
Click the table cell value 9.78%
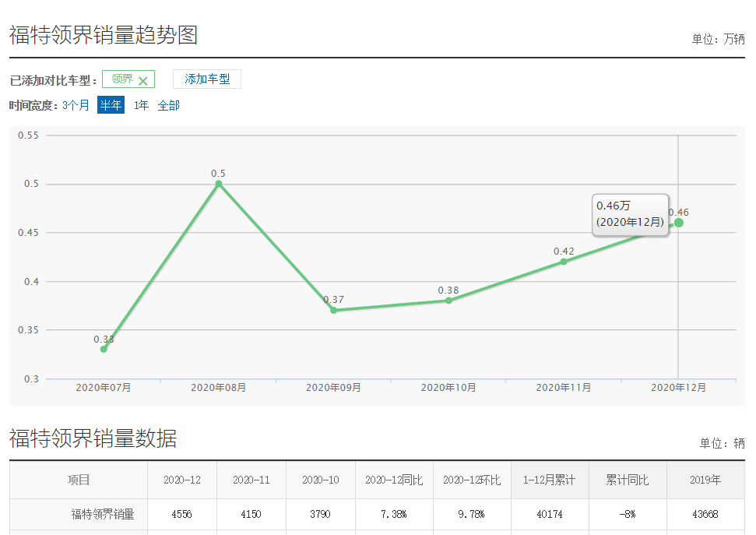(472, 514)
